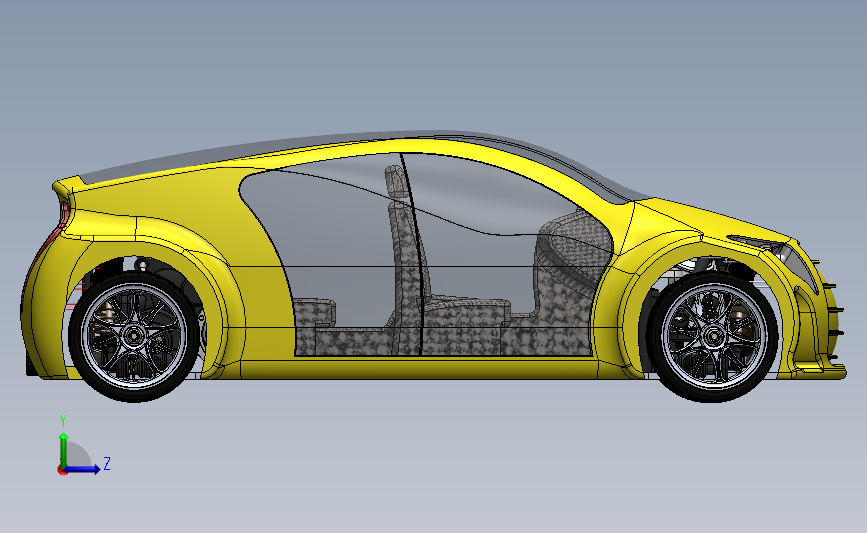Select the front tire tread
This screenshot has width=867, height=533.
[714, 394]
